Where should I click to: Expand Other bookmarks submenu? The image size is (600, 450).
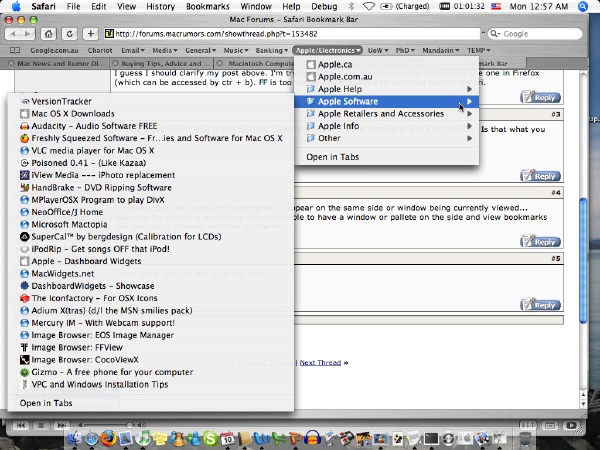(386, 138)
